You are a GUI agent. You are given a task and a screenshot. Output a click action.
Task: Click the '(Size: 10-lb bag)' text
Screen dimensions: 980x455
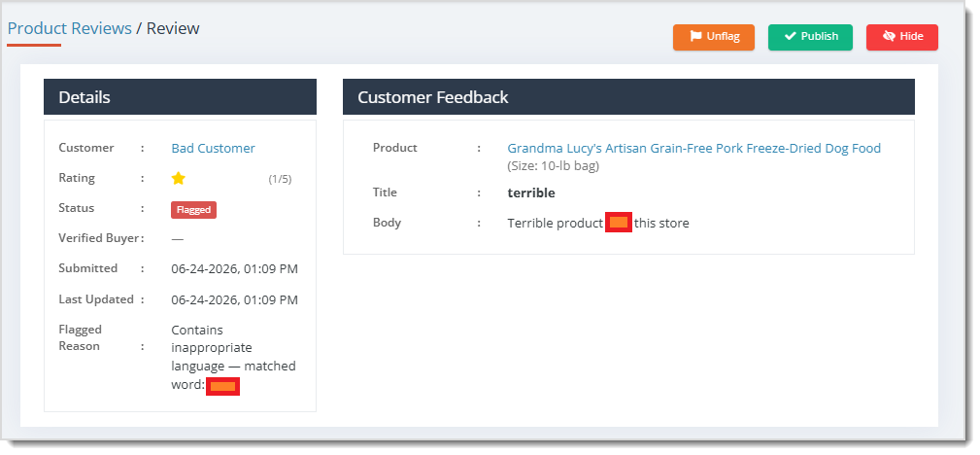click(553, 166)
